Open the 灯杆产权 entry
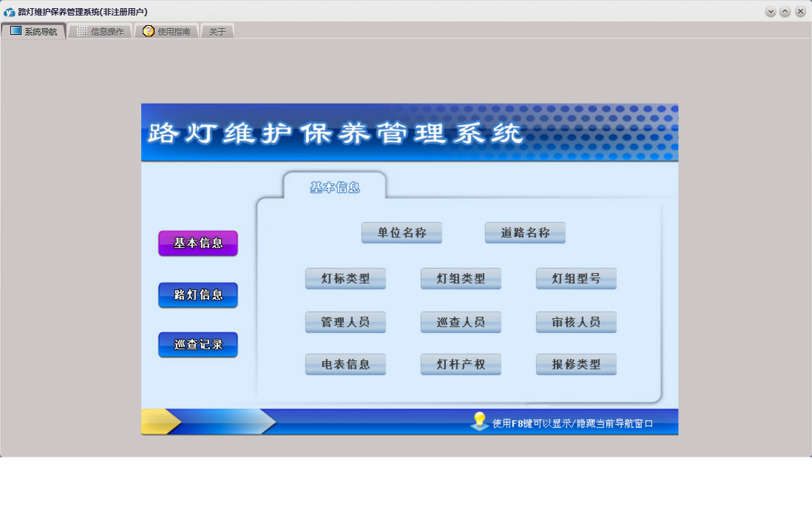Viewport: 812px width, 526px height. tap(461, 364)
